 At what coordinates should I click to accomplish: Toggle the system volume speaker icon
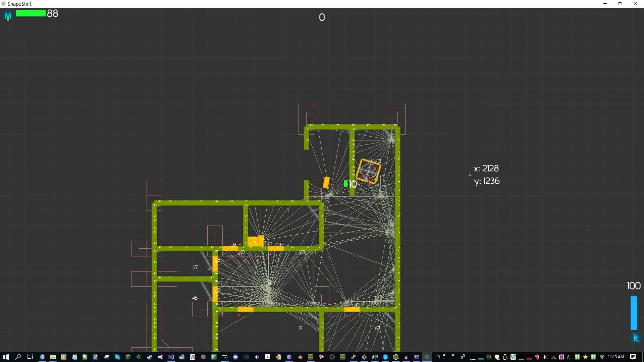545,357
